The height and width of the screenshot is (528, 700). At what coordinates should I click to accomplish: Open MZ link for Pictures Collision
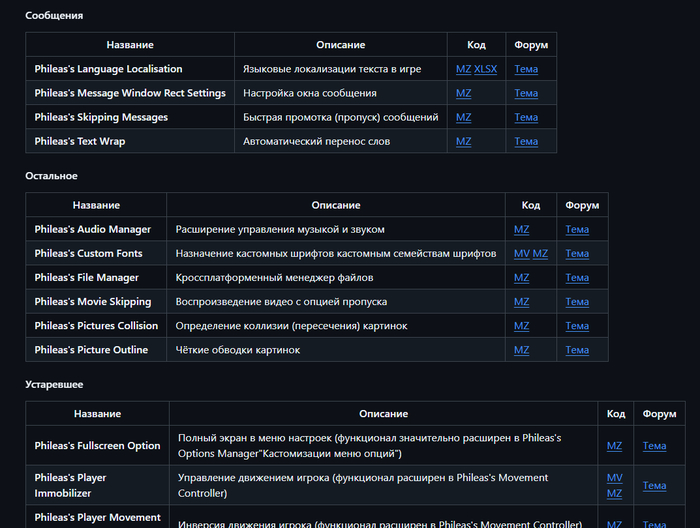point(521,325)
